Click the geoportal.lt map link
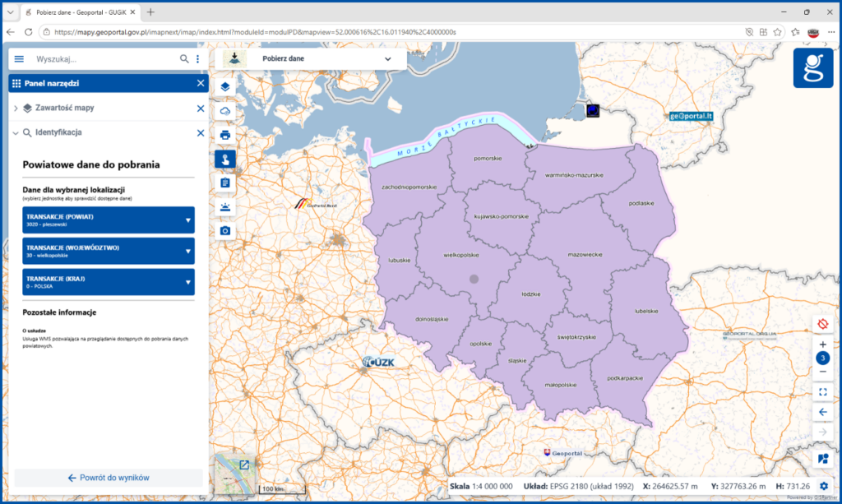 coord(691,116)
